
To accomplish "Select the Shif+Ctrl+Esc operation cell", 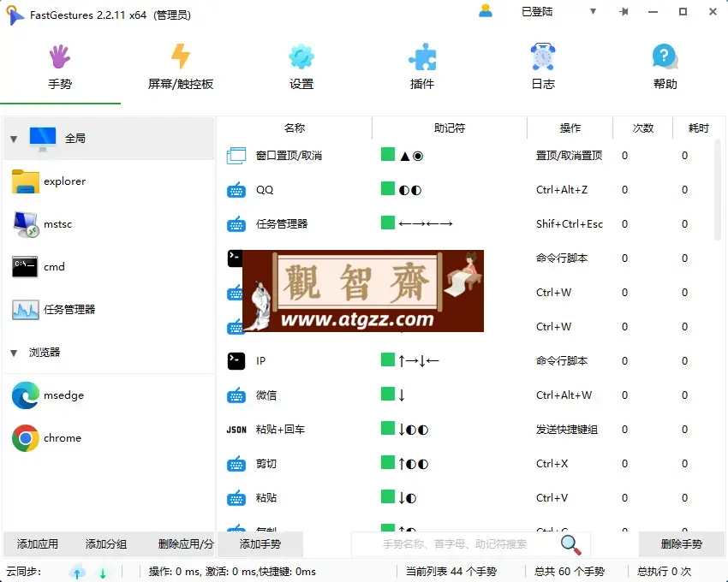I will pyautogui.click(x=570, y=224).
